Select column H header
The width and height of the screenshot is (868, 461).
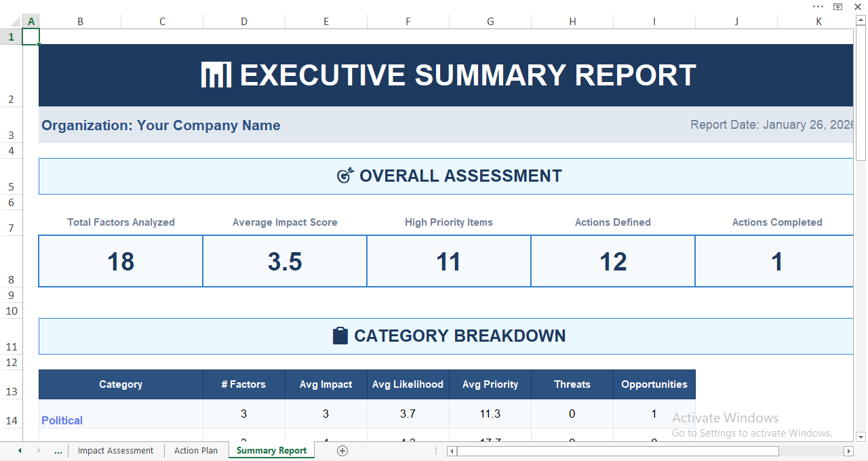tap(572, 22)
